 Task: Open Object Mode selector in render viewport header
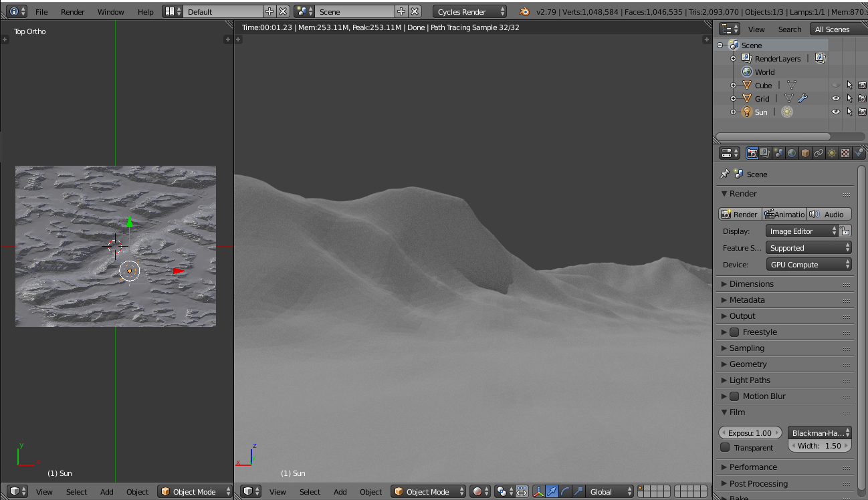(x=428, y=491)
